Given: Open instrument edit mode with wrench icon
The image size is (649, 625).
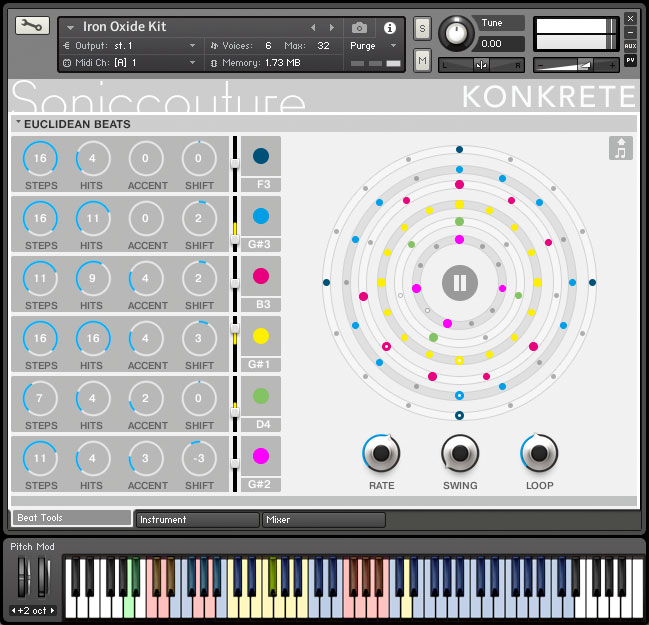Looking at the screenshot, I should pos(32,26).
